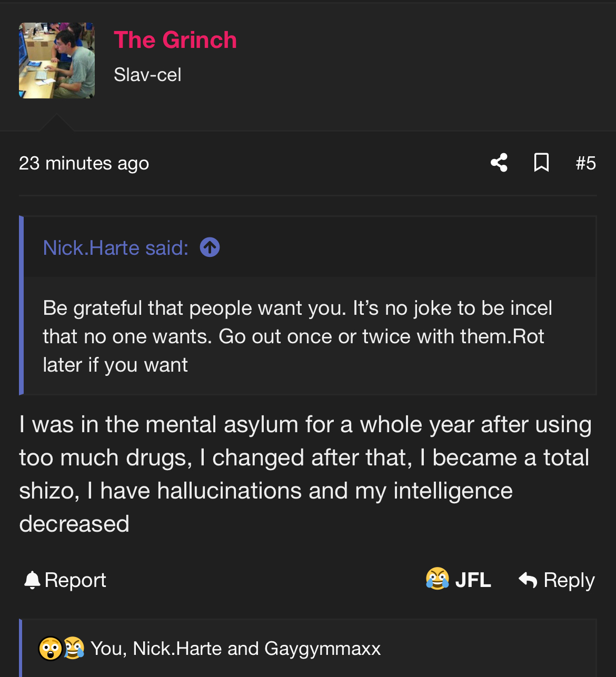Click the reply arrow icon
Viewport: 616px width, 677px height.
coord(528,580)
